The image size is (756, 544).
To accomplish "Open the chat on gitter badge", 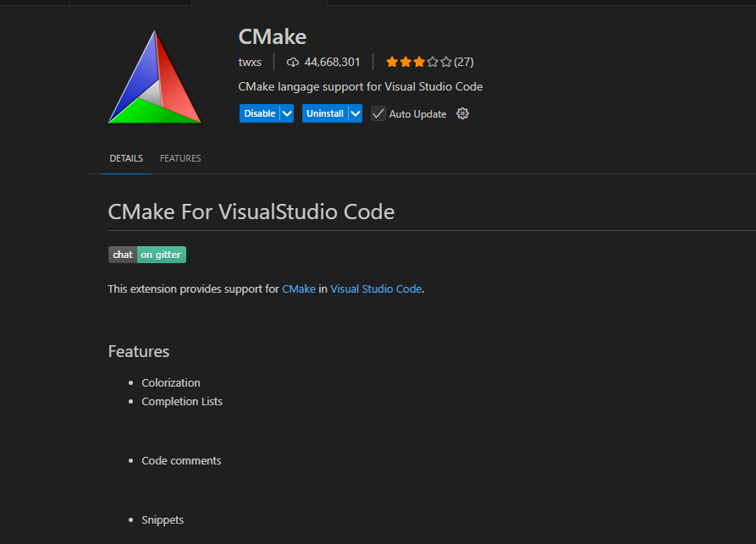I will click(147, 255).
